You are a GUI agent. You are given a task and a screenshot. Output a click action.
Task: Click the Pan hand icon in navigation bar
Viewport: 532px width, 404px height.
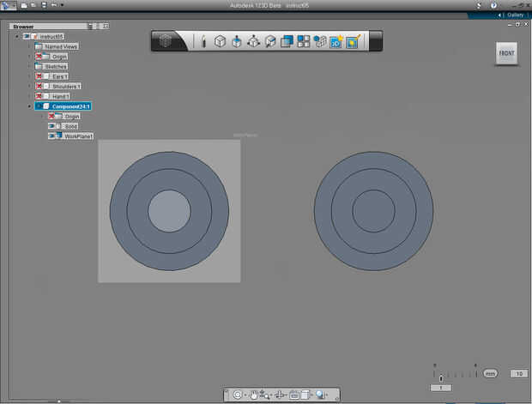(x=254, y=395)
